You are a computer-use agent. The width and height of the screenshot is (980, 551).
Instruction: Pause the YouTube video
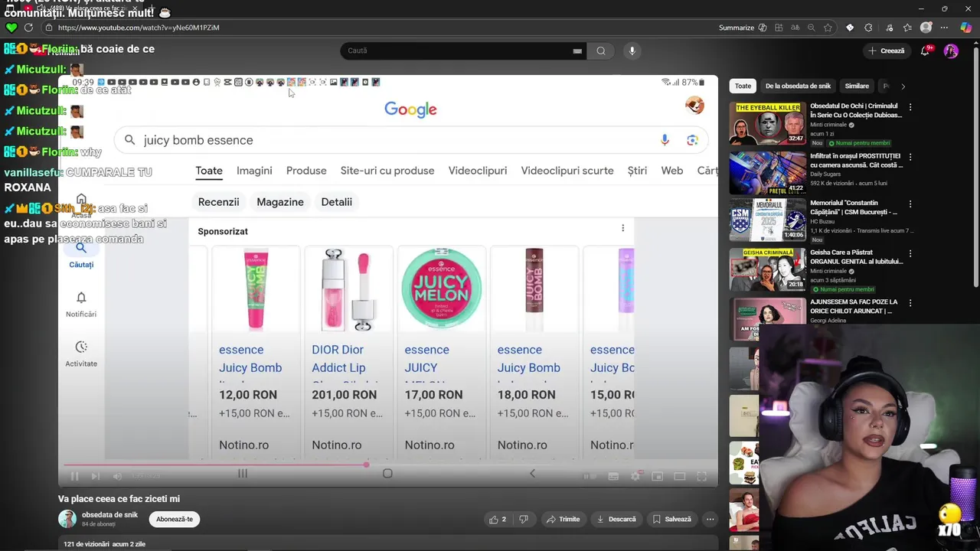tap(74, 476)
